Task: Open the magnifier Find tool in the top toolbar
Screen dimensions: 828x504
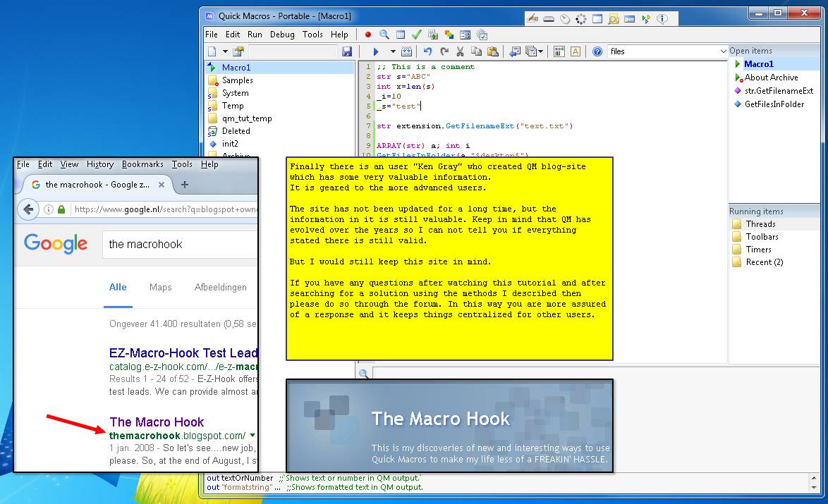Action: click(384, 35)
